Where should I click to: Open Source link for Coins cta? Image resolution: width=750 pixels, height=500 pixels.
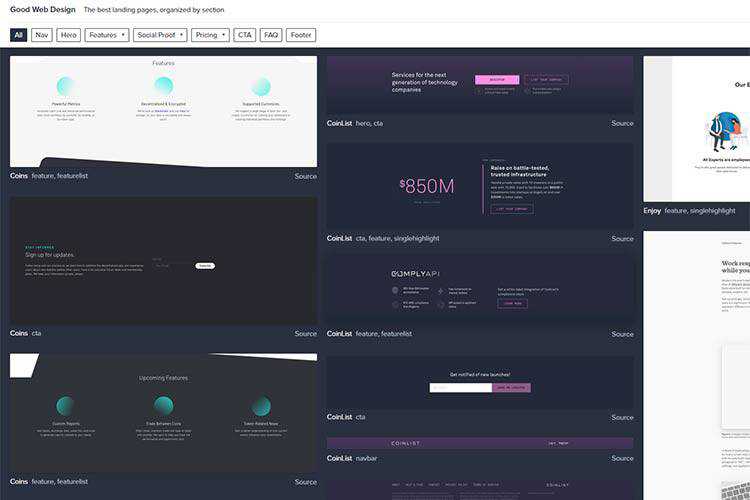(x=305, y=334)
